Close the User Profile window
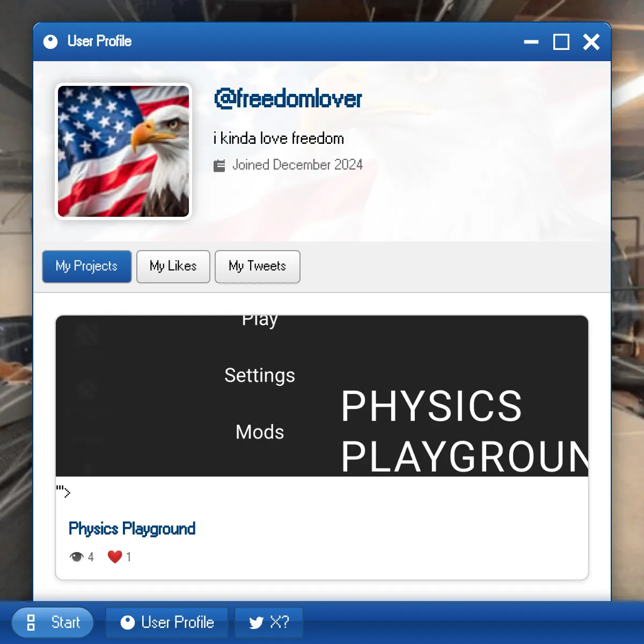644x644 pixels. point(591,42)
